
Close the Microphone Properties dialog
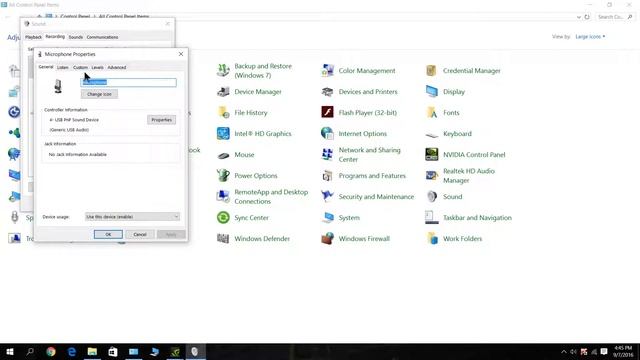click(x=181, y=54)
